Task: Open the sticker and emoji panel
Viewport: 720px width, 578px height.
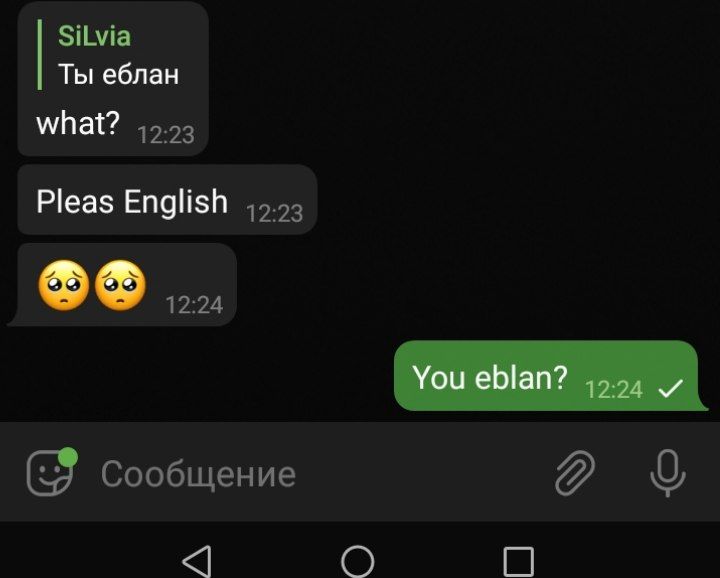Action: (x=50, y=473)
